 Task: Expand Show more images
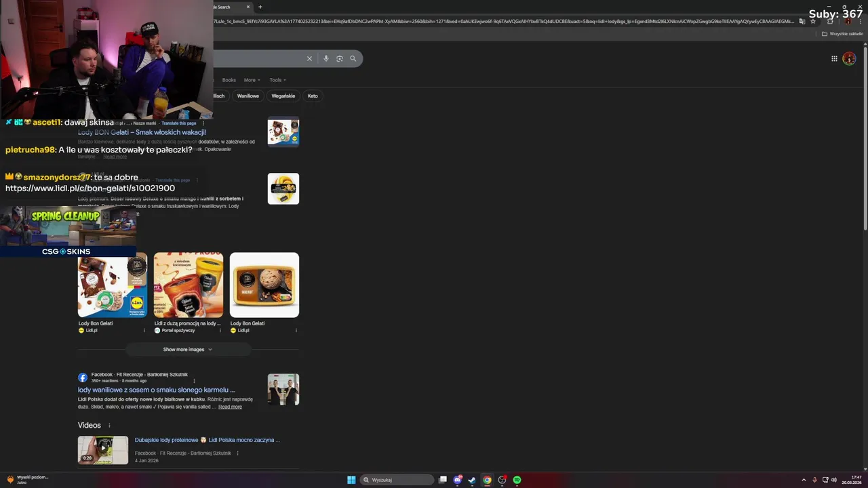[188, 350]
